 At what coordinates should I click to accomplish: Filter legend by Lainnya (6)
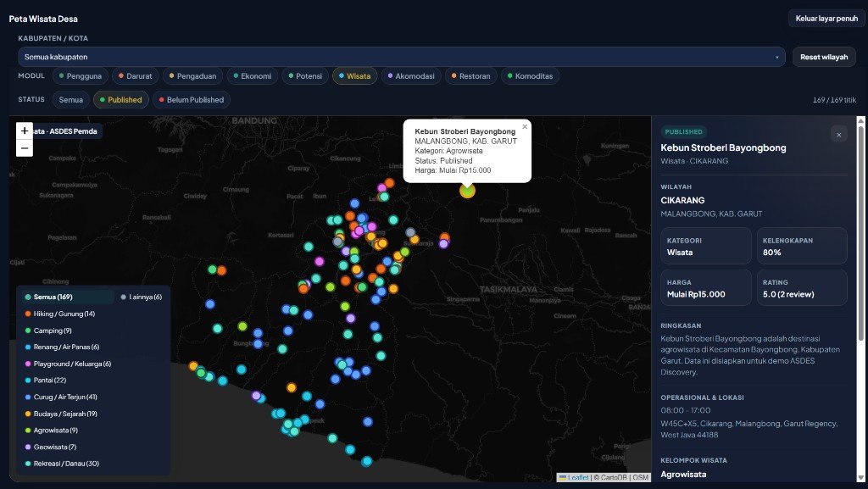[x=142, y=297]
